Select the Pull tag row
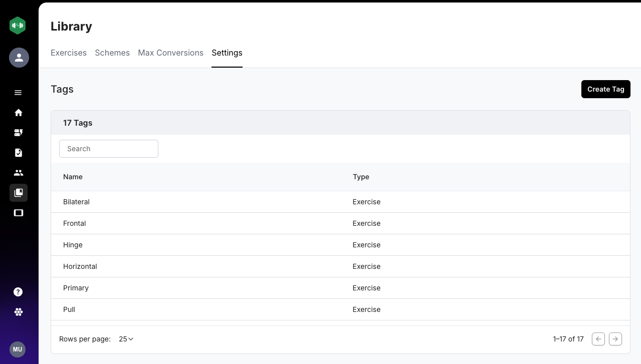This screenshot has height=364, width=641. pos(340,309)
